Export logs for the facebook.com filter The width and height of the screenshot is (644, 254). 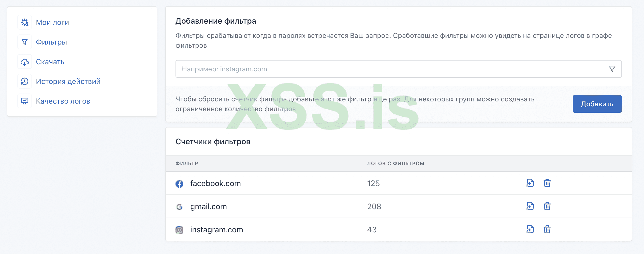pos(530,183)
